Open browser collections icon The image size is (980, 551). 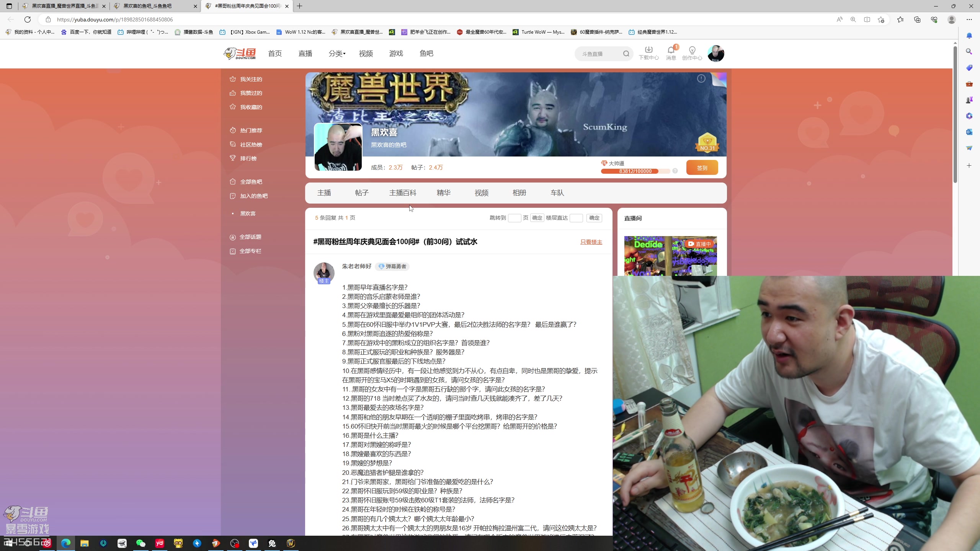coord(917,20)
